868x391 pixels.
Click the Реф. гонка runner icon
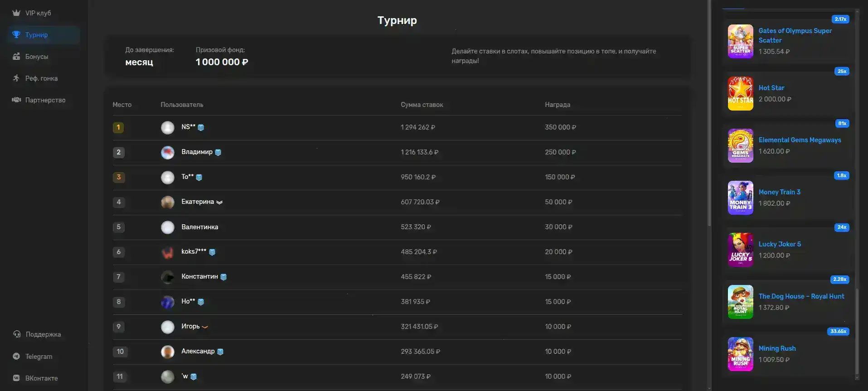16,78
